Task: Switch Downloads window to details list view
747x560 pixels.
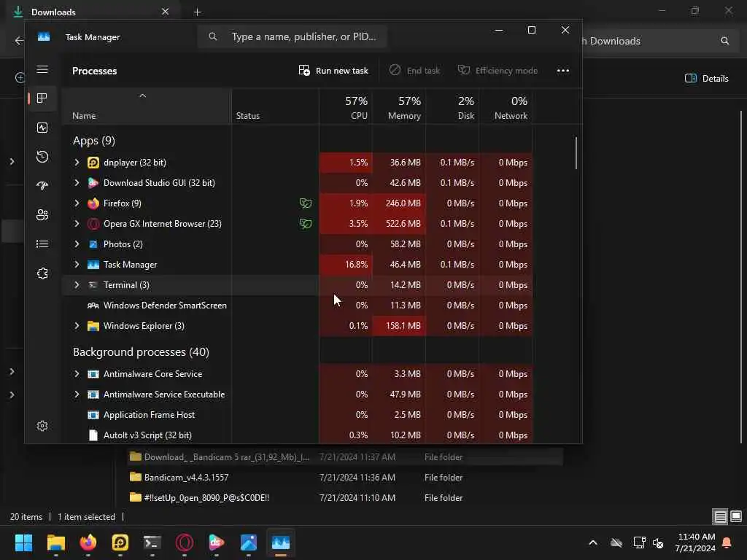Action: [720, 516]
